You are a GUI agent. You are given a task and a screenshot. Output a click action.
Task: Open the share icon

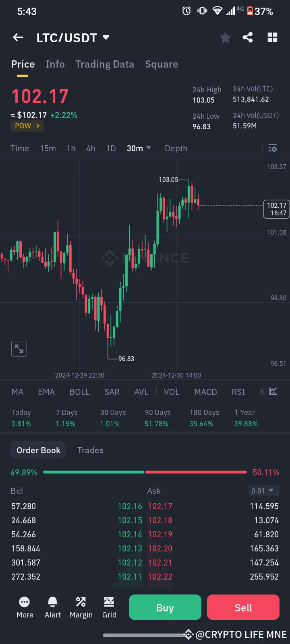pyautogui.click(x=248, y=37)
